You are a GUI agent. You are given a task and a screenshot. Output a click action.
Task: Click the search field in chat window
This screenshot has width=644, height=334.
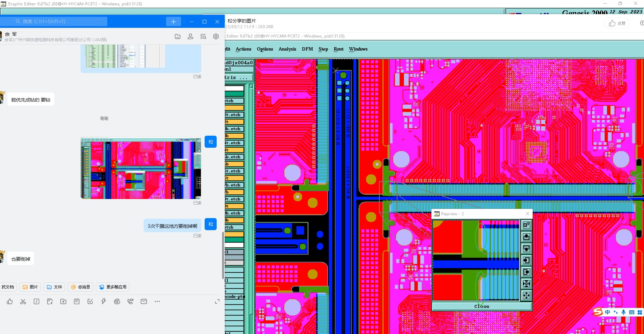[54, 21]
